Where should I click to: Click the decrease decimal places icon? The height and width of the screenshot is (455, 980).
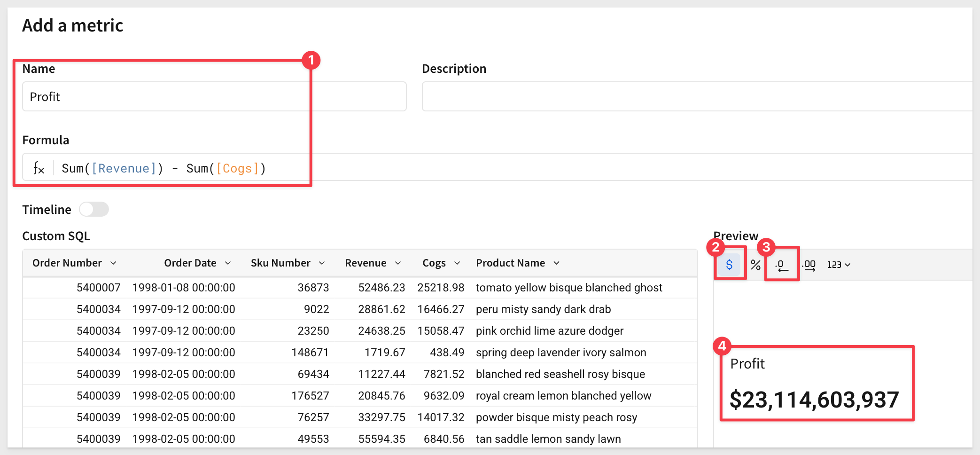pyautogui.click(x=781, y=265)
